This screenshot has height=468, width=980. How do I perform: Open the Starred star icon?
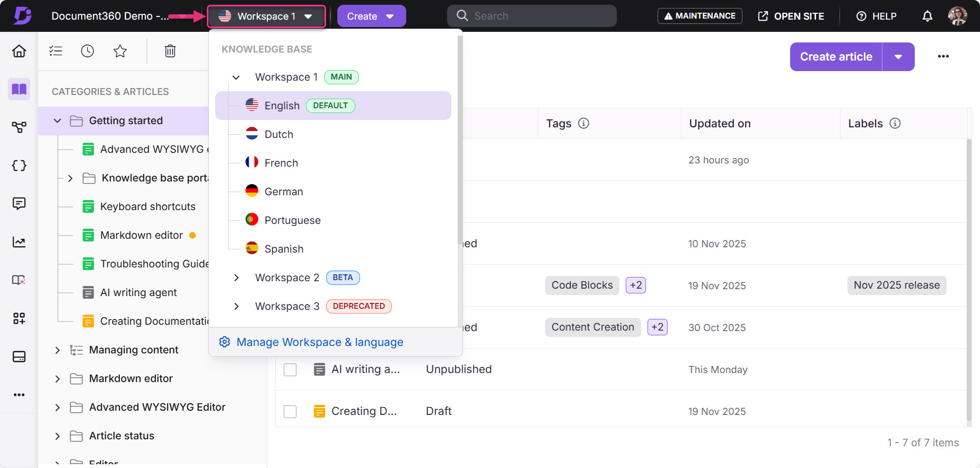tap(120, 51)
